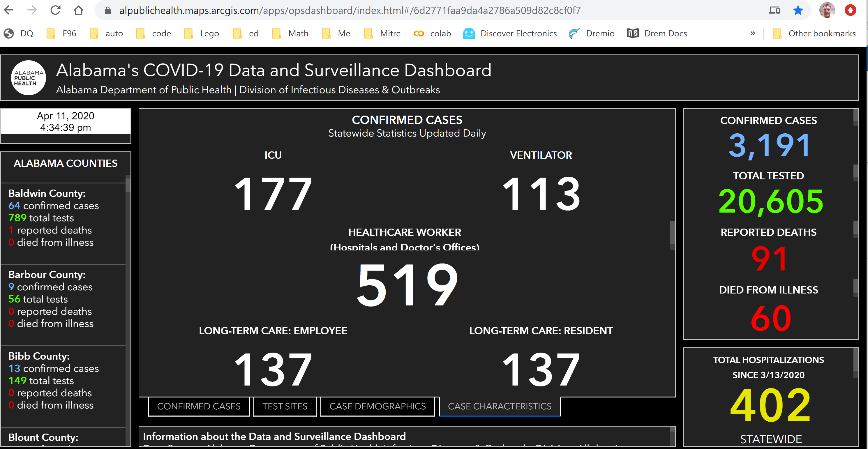868x449 pixels.
Task: Click the Apr 11, 2020 date panel
Action: pos(66,122)
